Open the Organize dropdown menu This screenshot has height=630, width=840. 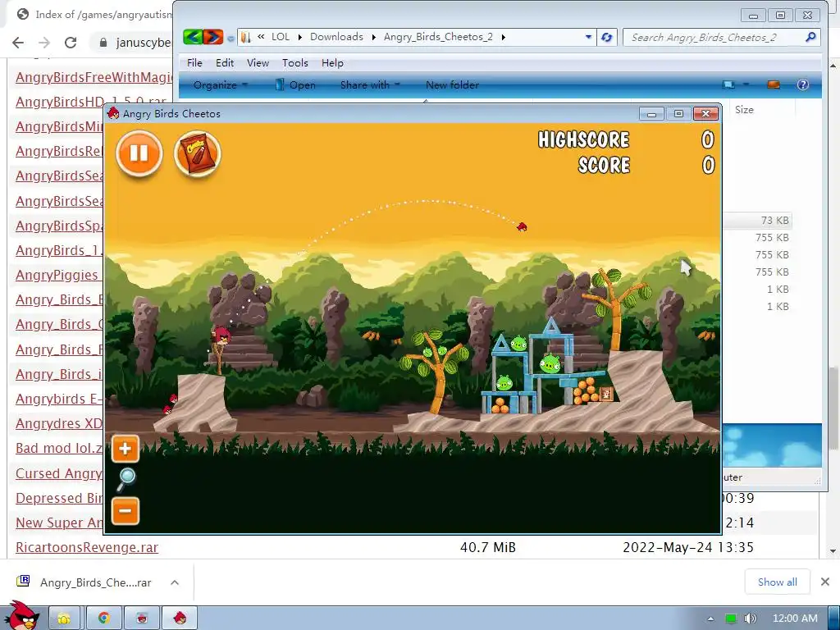(220, 84)
